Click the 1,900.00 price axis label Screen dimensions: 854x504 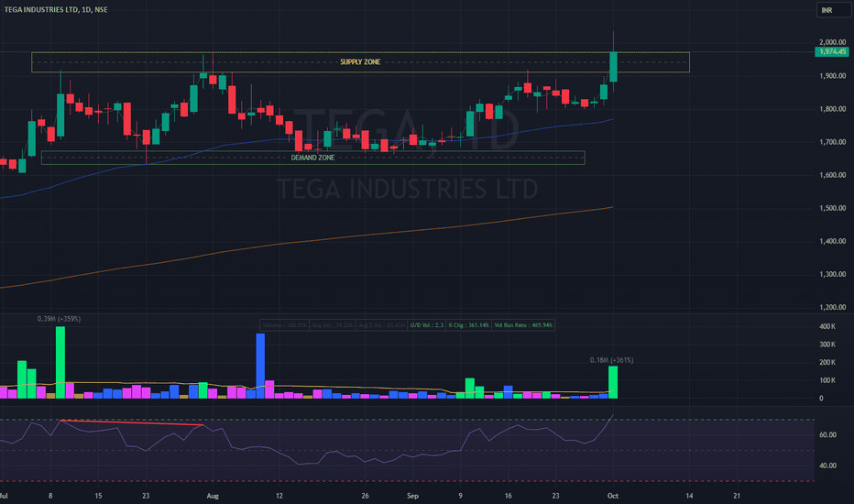click(832, 76)
